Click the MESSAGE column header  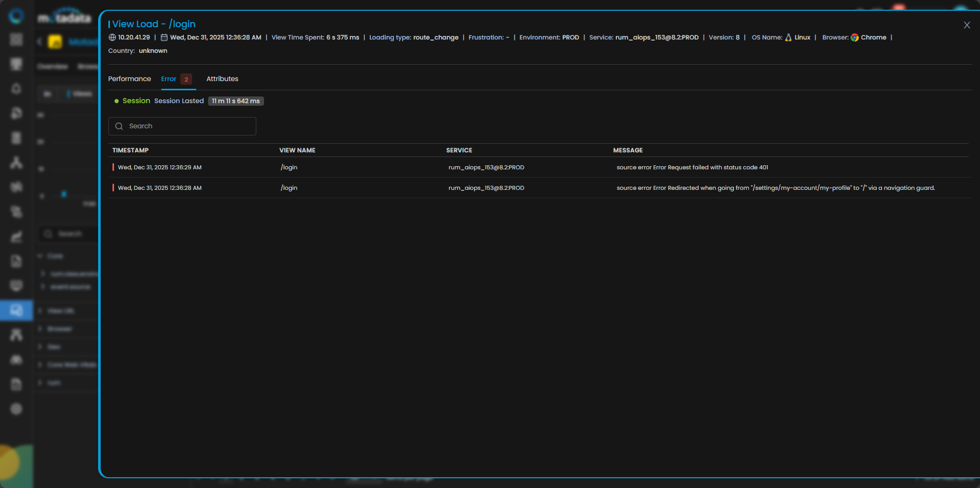click(x=628, y=150)
